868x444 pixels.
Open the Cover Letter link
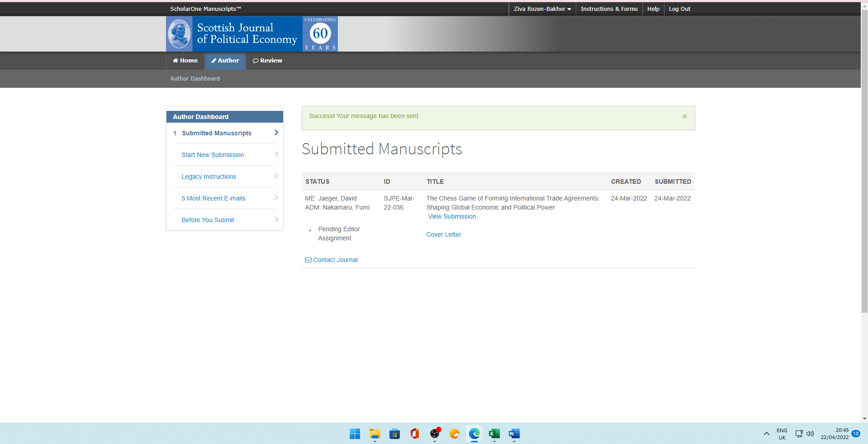click(x=444, y=234)
